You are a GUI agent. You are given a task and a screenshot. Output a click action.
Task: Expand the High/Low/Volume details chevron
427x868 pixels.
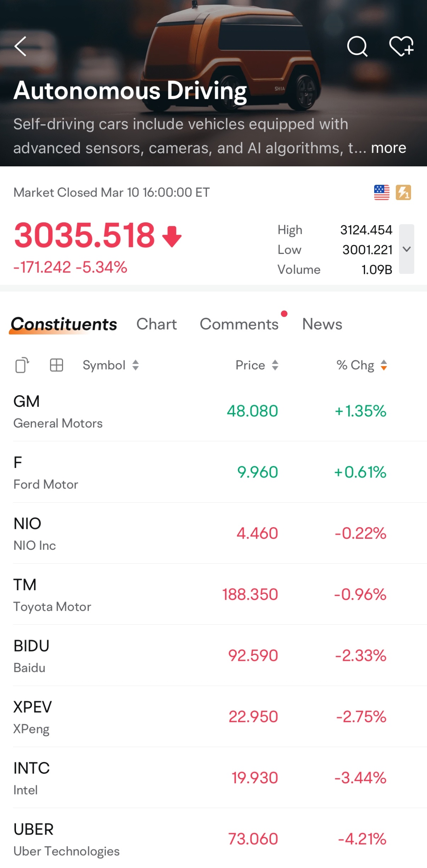[406, 249]
